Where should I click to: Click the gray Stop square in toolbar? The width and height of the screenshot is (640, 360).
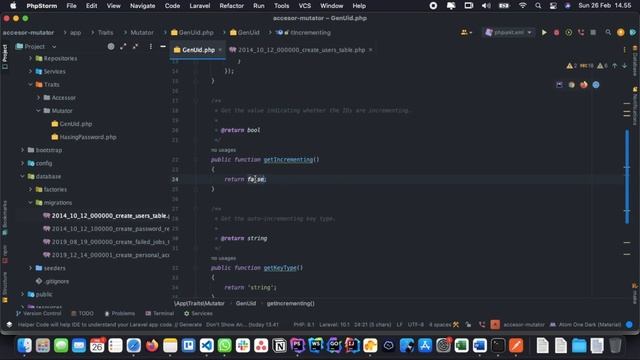click(x=593, y=32)
